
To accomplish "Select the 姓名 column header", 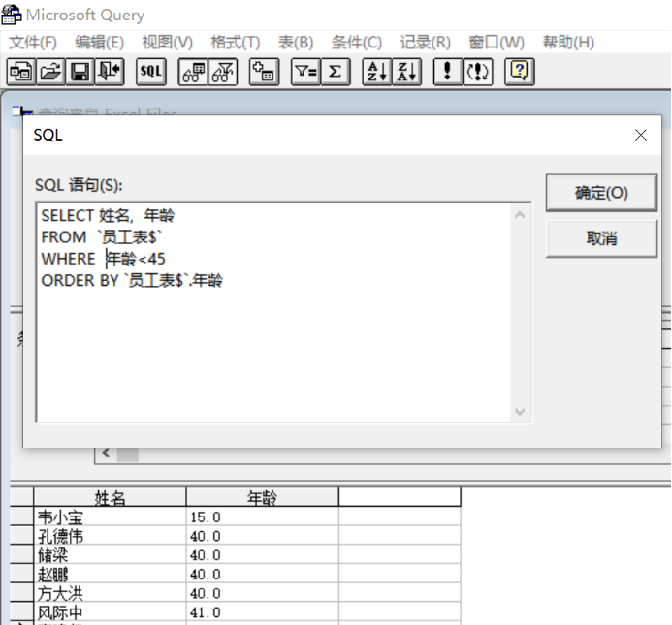I will click(x=110, y=497).
